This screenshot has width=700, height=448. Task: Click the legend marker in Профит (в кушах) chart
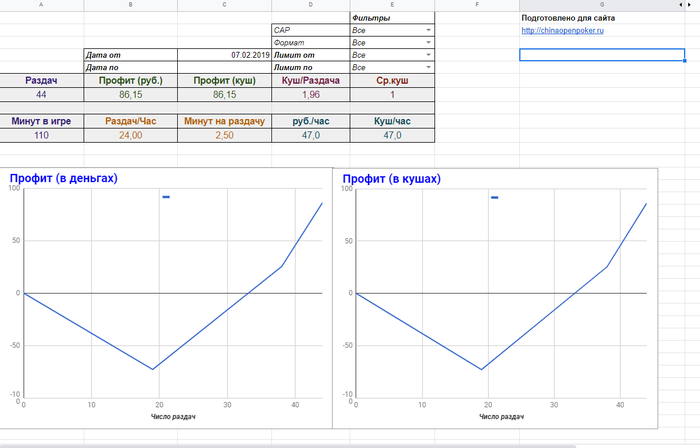[x=495, y=198]
